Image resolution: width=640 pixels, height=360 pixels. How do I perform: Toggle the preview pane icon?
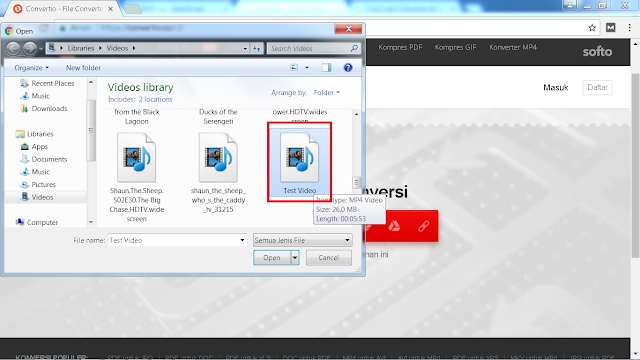click(x=326, y=68)
